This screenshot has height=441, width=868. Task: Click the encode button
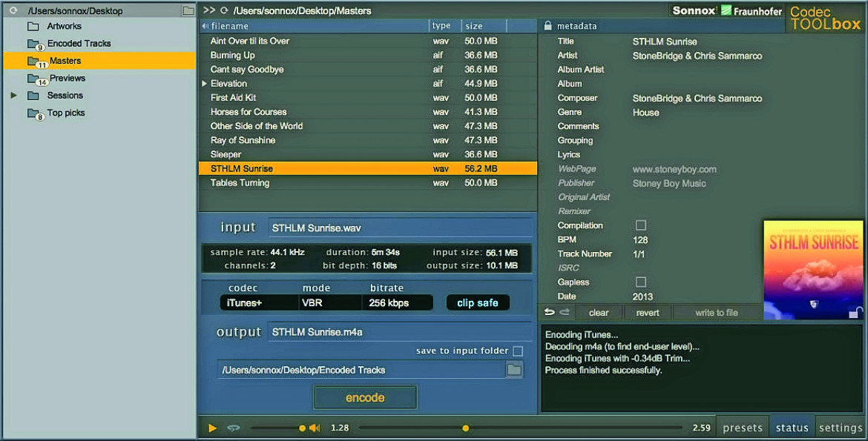(x=365, y=397)
